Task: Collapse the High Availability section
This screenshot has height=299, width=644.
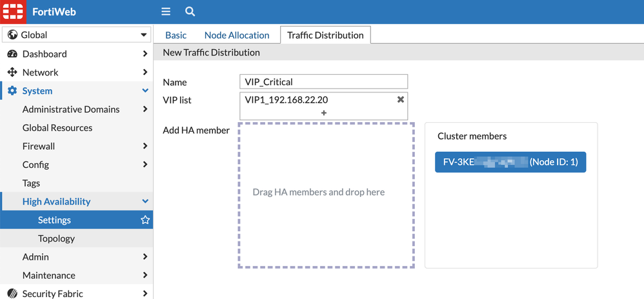Action: 145,201
